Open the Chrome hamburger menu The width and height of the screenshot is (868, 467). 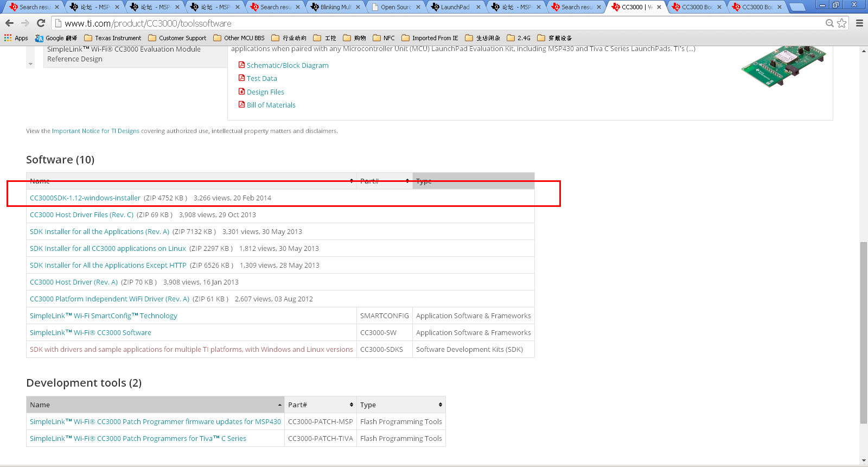pos(859,23)
